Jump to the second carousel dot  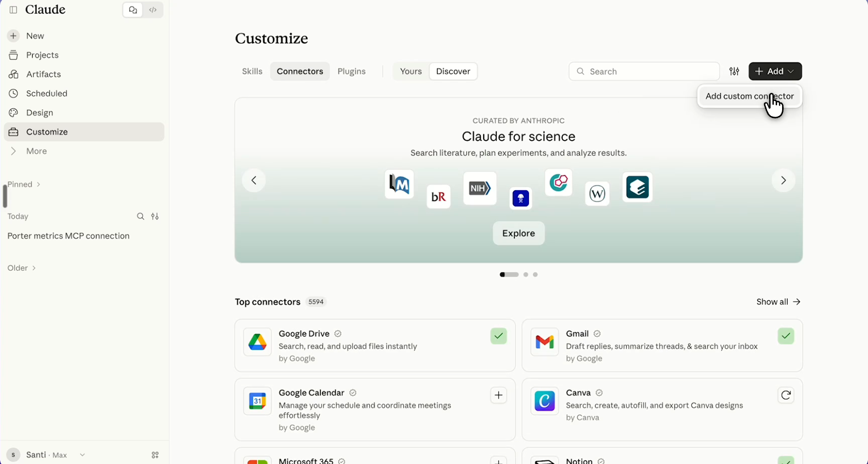[526, 275]
